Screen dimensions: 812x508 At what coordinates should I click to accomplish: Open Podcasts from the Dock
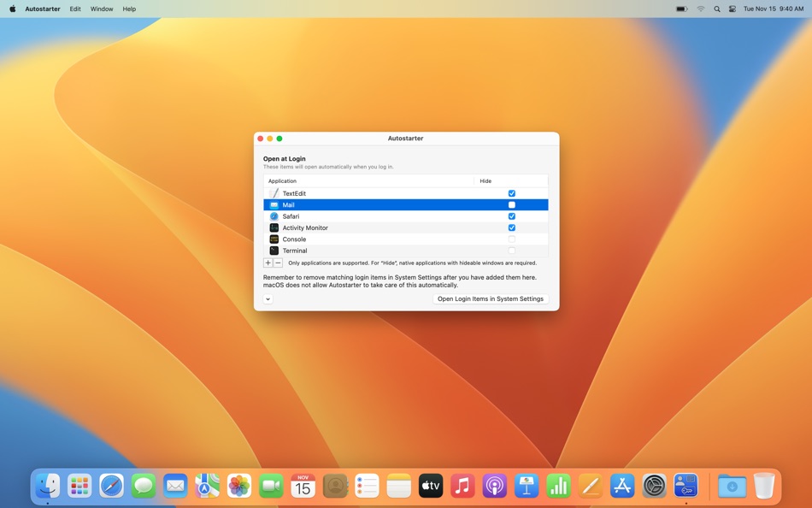click(495, 487)
